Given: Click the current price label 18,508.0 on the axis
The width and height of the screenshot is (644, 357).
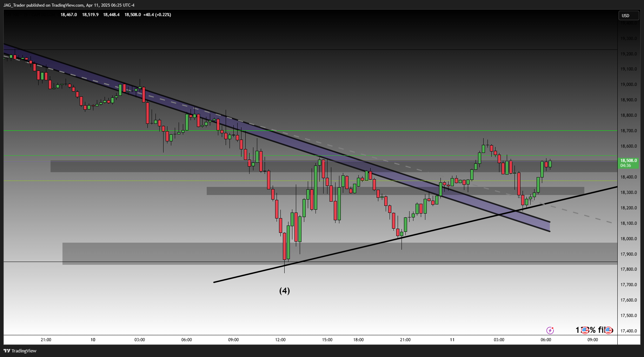Looking at the screenshot, I should pos(629,161).
